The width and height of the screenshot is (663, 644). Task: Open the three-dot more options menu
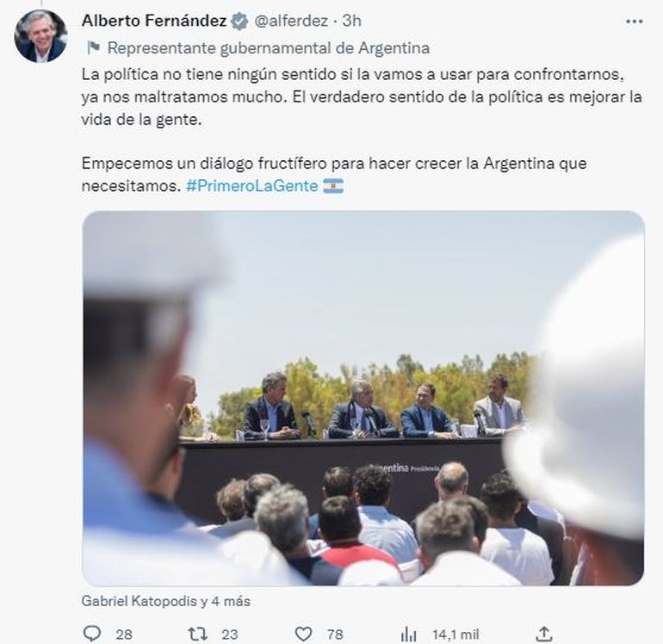click(635, 22)
